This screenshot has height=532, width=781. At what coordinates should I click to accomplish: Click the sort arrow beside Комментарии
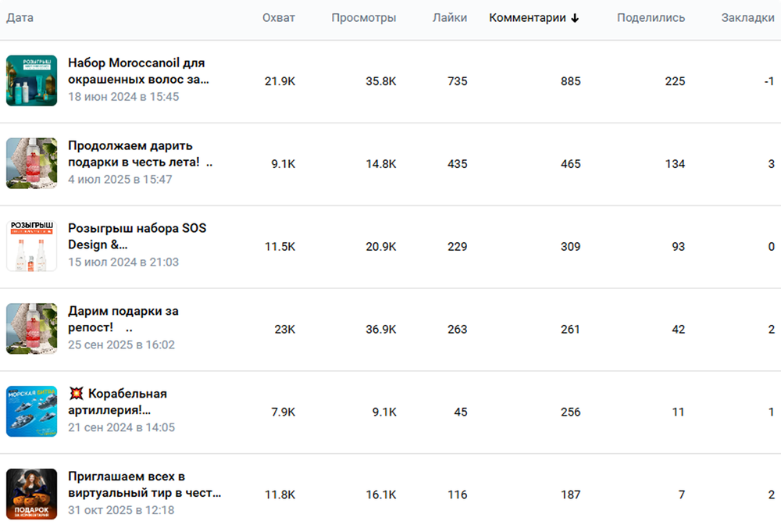click(575, 18)
